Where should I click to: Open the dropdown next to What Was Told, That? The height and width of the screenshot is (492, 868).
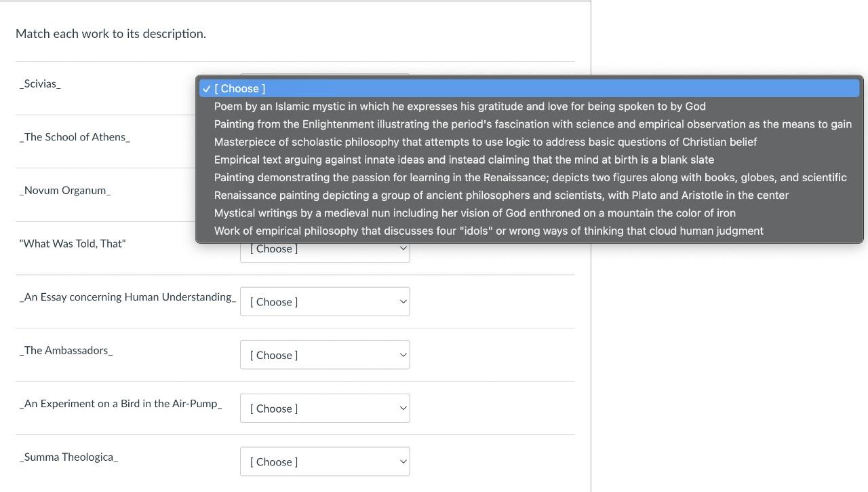(x=324, y=248)
